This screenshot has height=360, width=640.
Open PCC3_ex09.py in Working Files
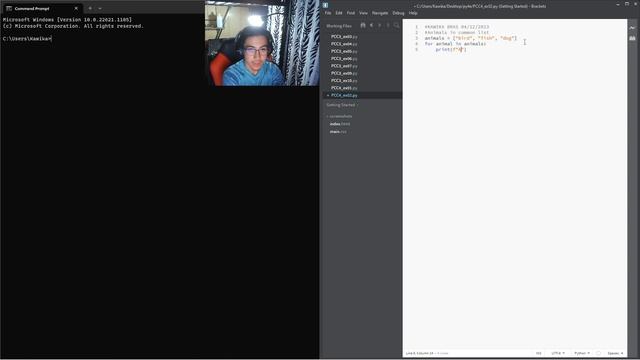(344, 73)
